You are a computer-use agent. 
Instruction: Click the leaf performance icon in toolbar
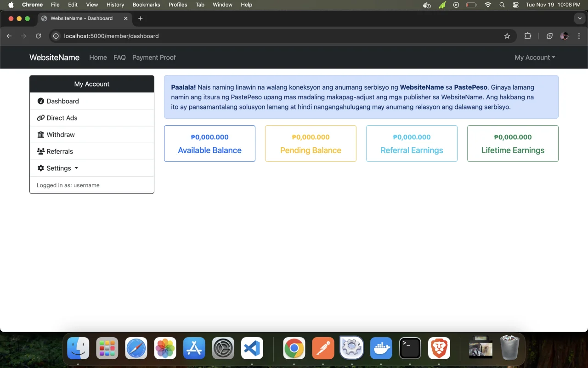(549, 36)
